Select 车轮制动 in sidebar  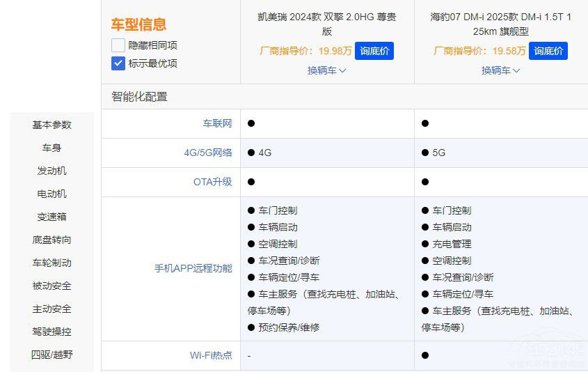[x=51, y=263]
